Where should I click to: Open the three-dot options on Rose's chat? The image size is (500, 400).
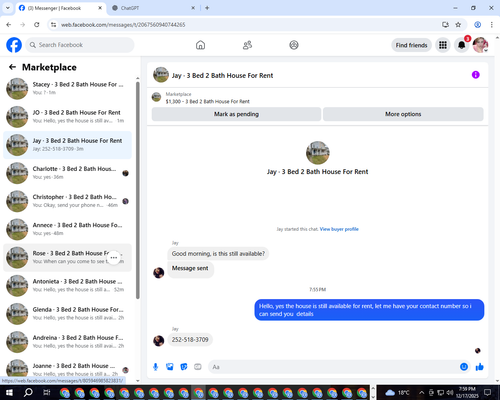tap(114, 258)
